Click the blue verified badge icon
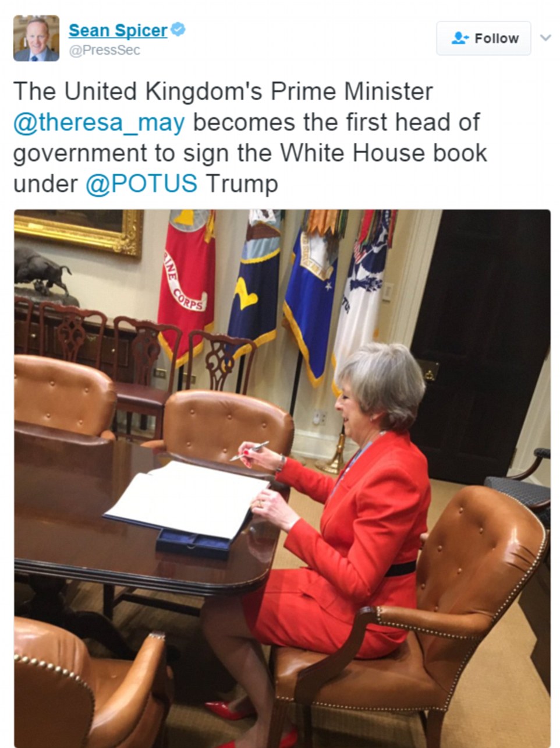Image resolution: width=560 pixels, height=748 pixels. pyautogui.click(x=178, y=29)
